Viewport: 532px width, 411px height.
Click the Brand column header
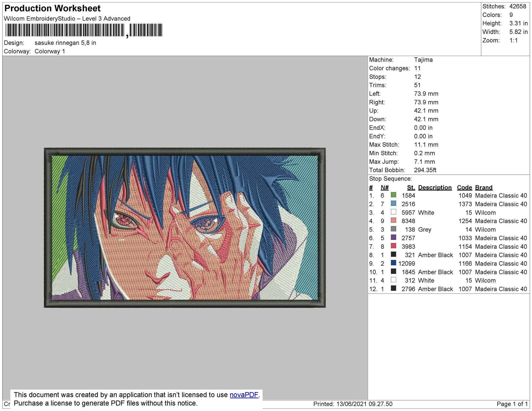484,187
